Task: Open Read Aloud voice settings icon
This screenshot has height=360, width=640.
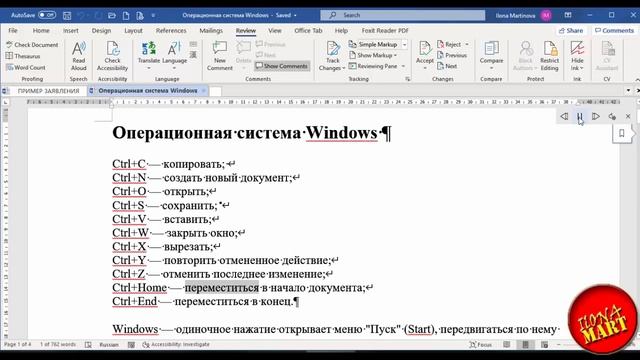Action: pos(612,116)
